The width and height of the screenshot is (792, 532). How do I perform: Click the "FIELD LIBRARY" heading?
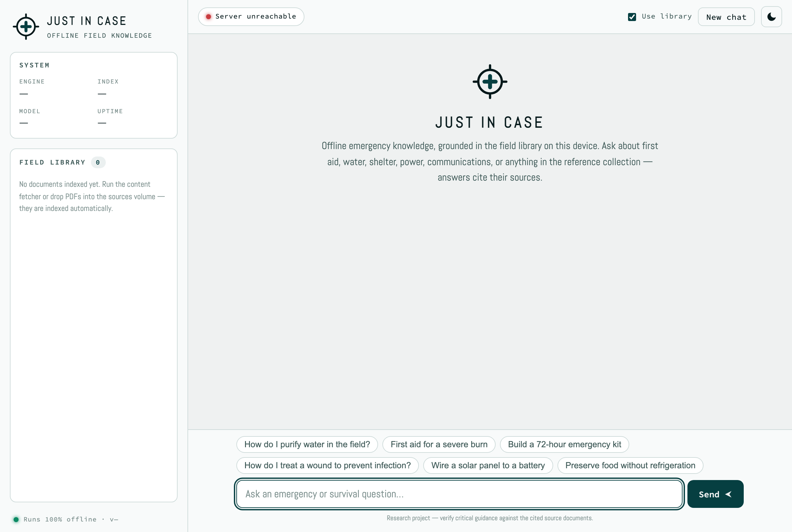coord(52,162)
